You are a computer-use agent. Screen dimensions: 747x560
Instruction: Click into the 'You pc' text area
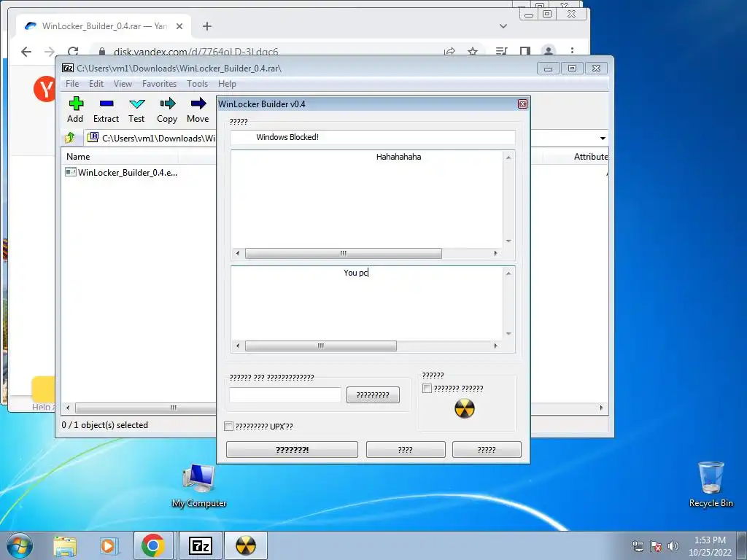[367, 303]
